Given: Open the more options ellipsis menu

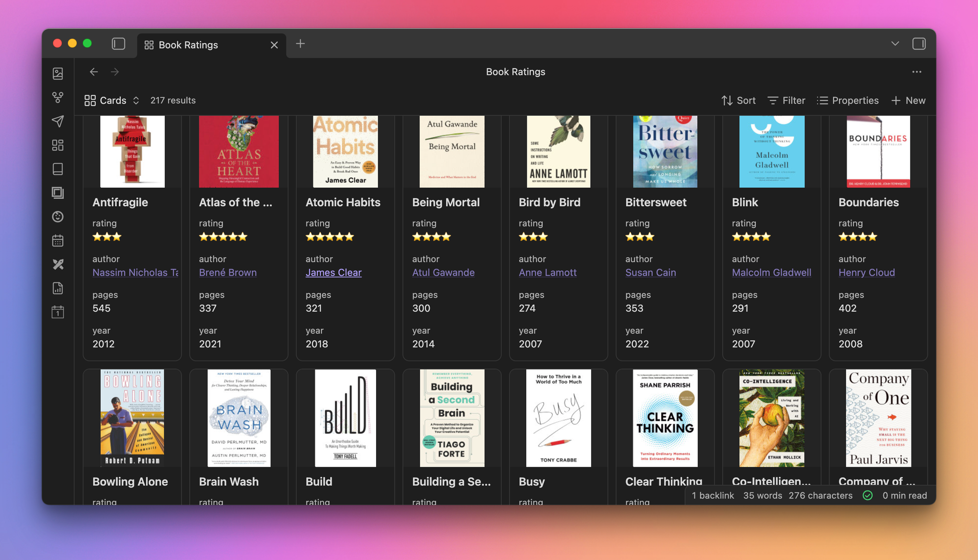Looking at the screenshot, I should point(916,72).
